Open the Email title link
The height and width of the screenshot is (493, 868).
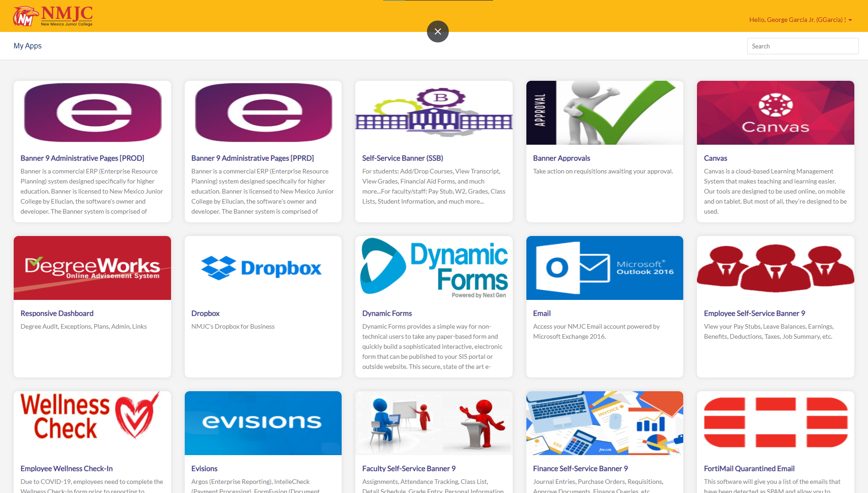[x=542, y=313]
